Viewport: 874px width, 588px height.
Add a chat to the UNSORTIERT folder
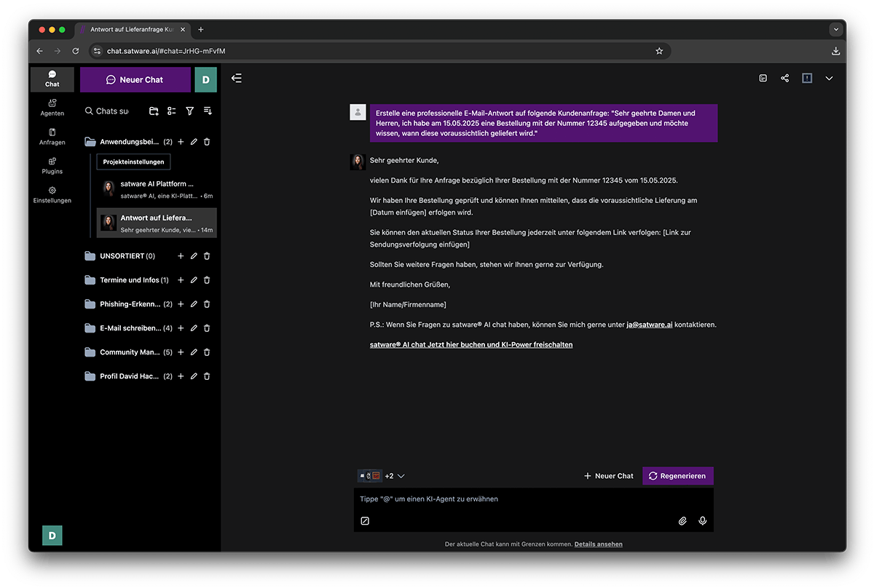click(181, 256)
